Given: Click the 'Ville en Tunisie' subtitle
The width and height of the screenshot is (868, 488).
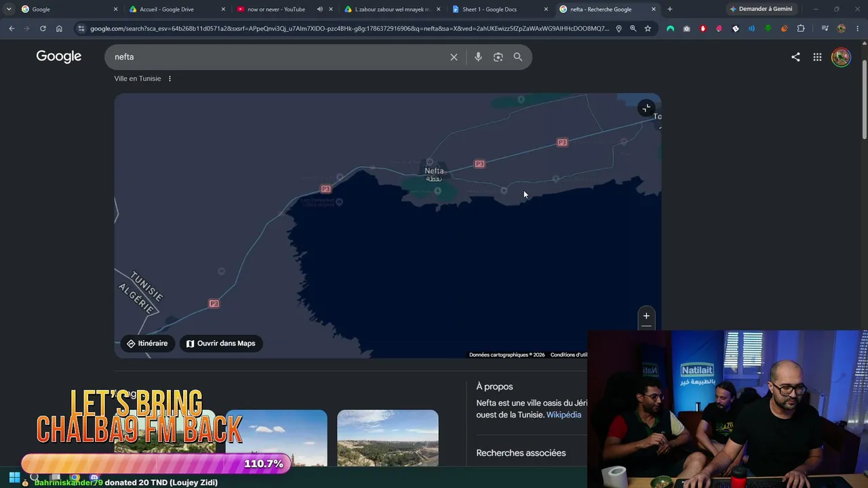Looking at the screenshot, I should (x=138, y=79).
